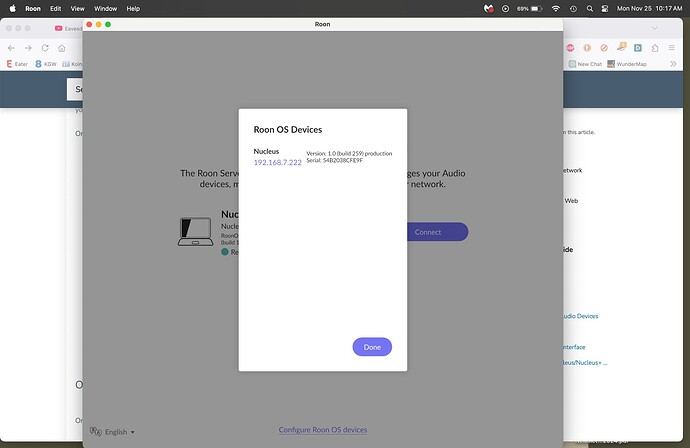Open the Help menu
690x448 pixels.
[x=133, y=8]
